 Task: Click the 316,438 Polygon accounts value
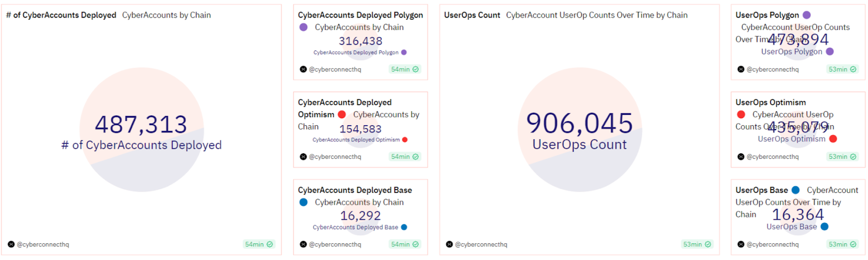[x=361, y=41]
